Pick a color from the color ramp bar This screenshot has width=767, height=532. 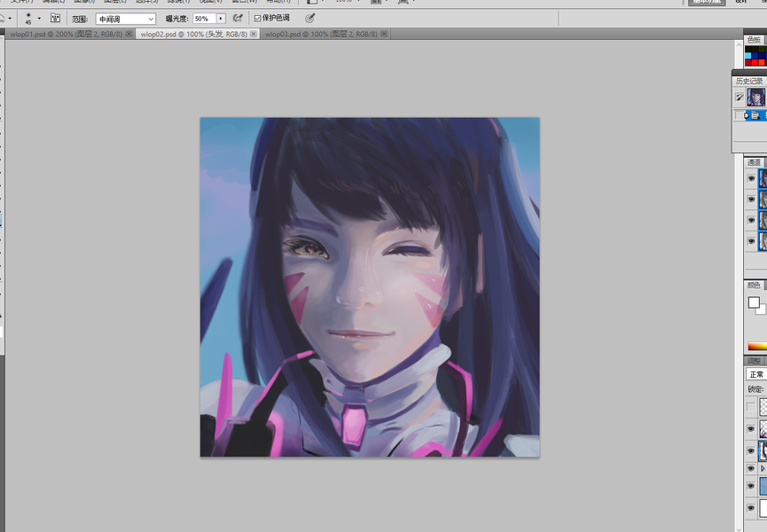tap(757, 347)
